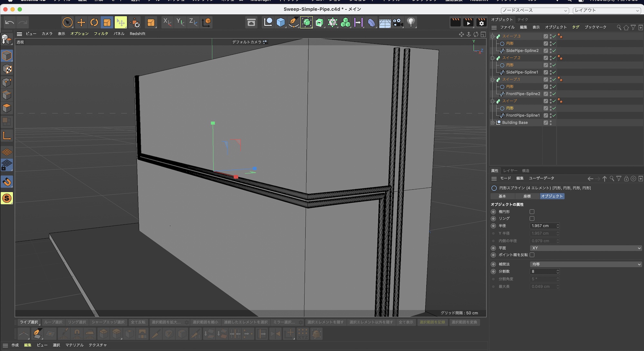This screenshot has height=351, width=644.
Task: Select the Move tool in toolbar
Action: point(81,22)
